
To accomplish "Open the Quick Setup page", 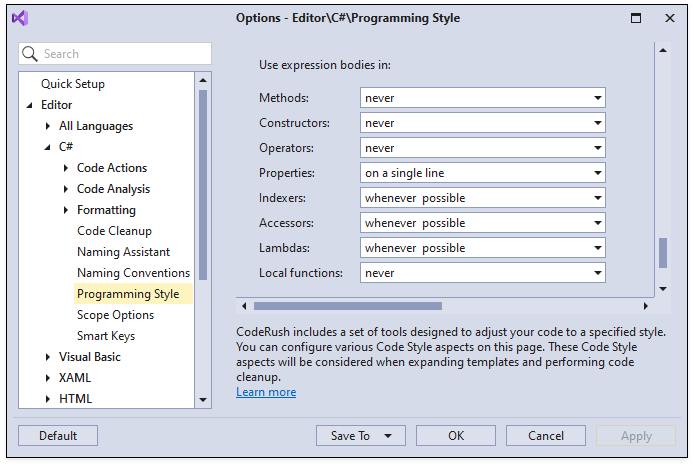I will [72, 84].
